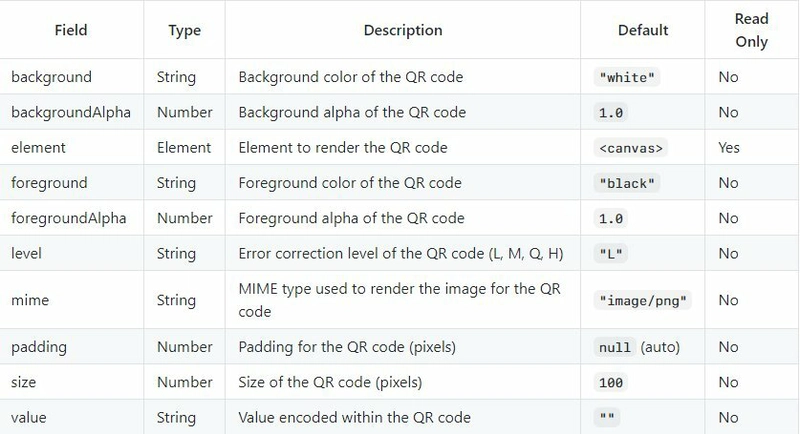Image resolution: width=800 pixels, height=434 pixels.
Task: Select the Description column header
Action: 403,30
